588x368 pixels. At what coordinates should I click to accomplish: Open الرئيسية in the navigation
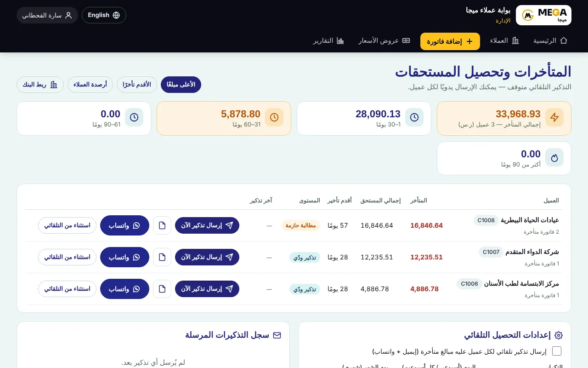pos(550,40)
